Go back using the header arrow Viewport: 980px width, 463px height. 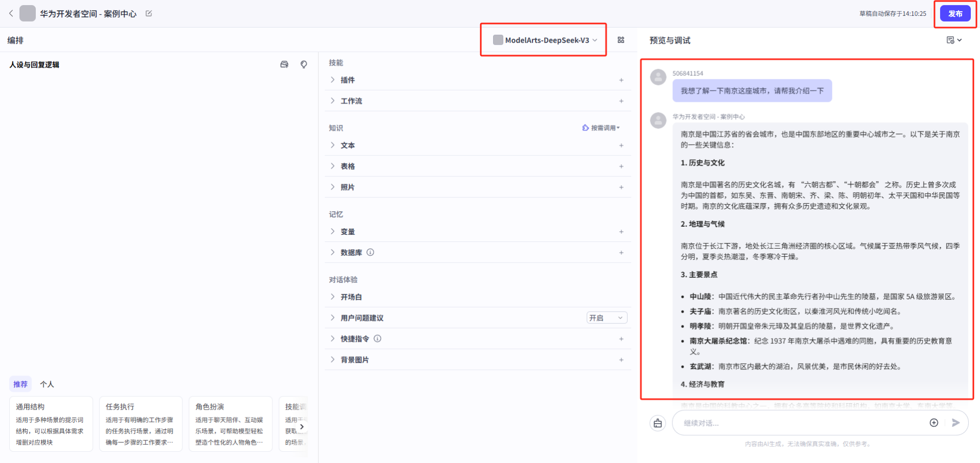11,13
